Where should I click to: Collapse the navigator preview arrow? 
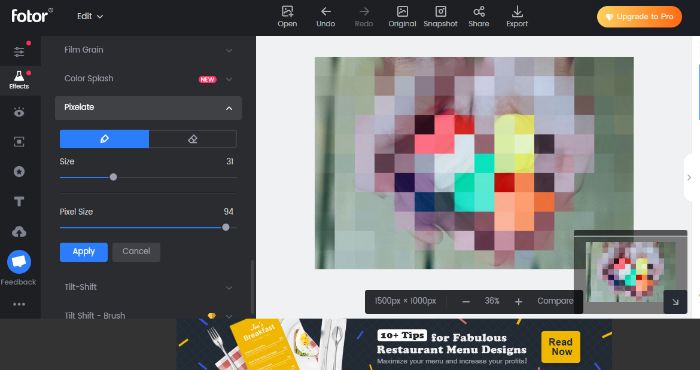pos(675,302)
